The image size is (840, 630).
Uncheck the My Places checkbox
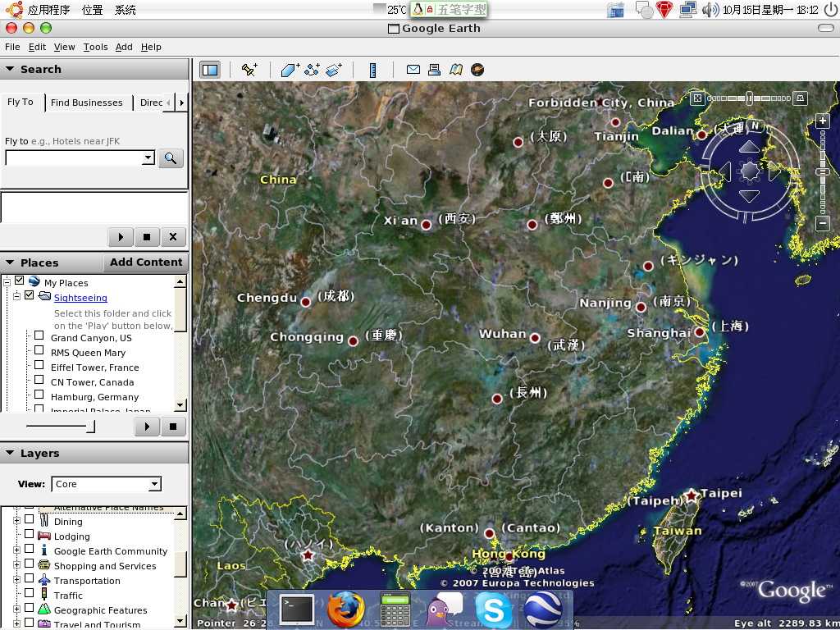(x=20, y=281)
